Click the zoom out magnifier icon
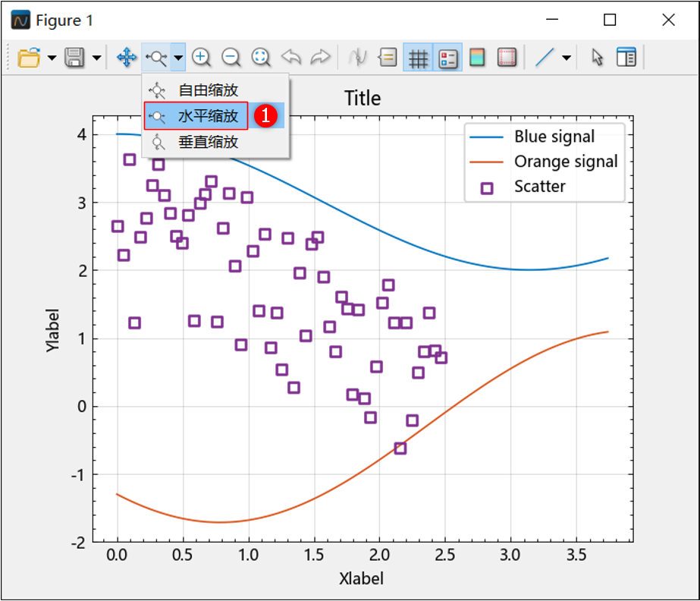The width and height of the screenshot is (700, 601). click(231, 58)
